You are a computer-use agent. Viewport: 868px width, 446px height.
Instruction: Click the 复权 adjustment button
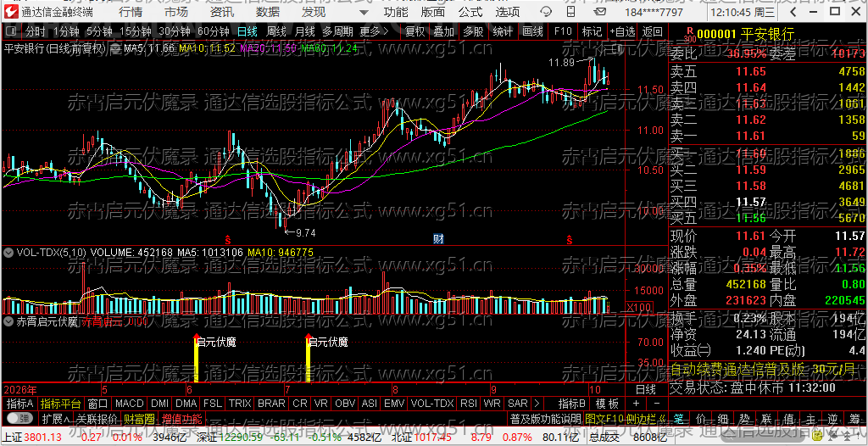tap(414, 31)
